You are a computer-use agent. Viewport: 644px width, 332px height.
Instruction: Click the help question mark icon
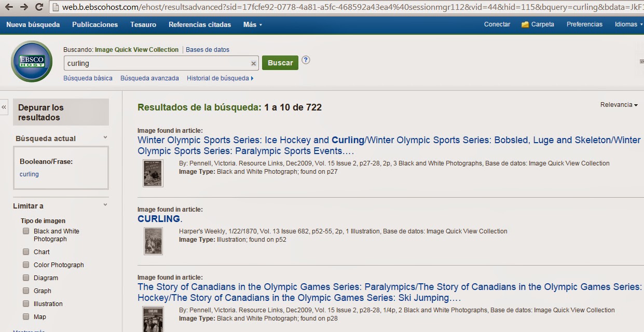tap(306, 60)
